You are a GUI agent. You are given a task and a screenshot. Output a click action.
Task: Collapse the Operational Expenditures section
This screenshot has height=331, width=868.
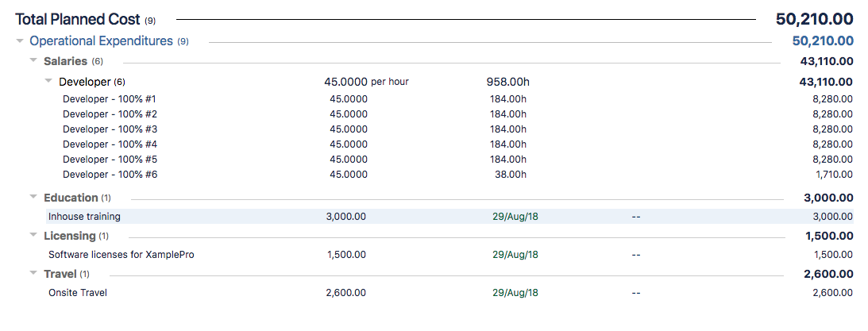[20, 41]
